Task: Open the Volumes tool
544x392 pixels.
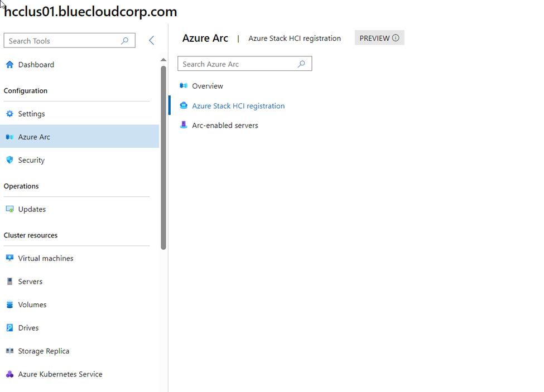Action: point(79,304)
